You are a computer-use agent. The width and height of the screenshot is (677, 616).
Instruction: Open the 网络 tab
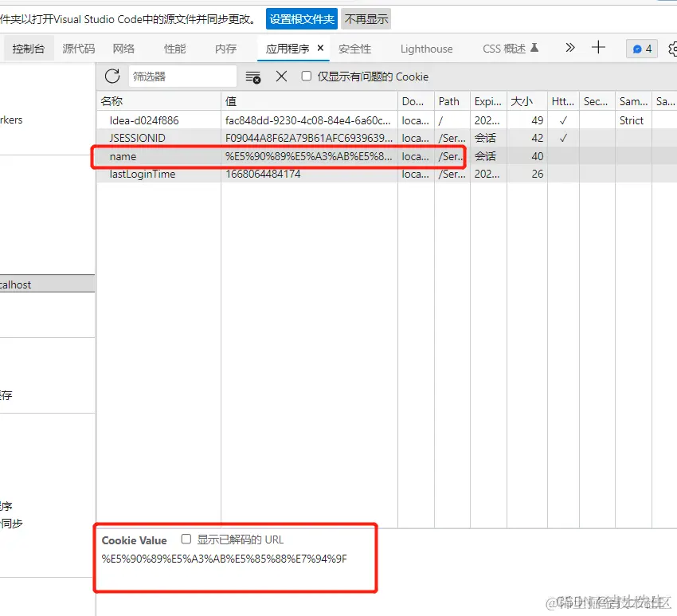[124, 49]
